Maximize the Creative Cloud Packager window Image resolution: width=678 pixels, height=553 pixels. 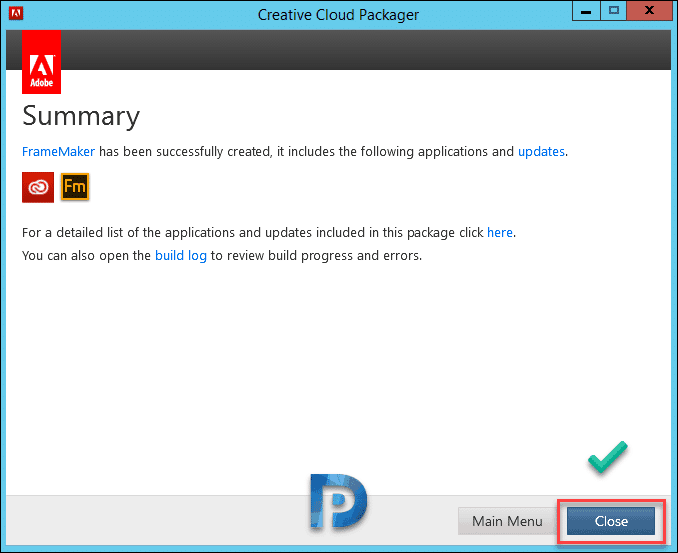[614, 11]
